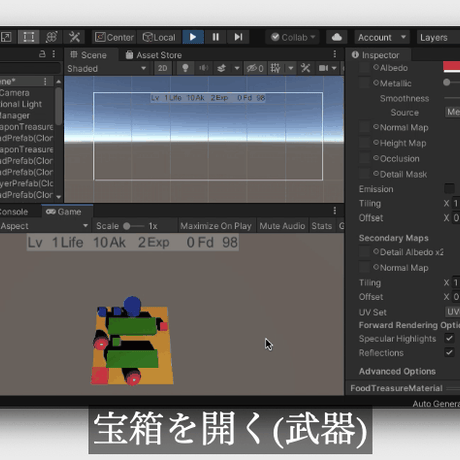Click the Step forward button

coord(238,37)
